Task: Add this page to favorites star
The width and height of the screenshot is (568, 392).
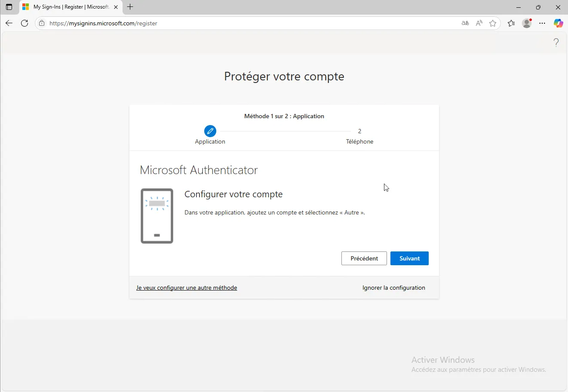Action: pos(493,23)
